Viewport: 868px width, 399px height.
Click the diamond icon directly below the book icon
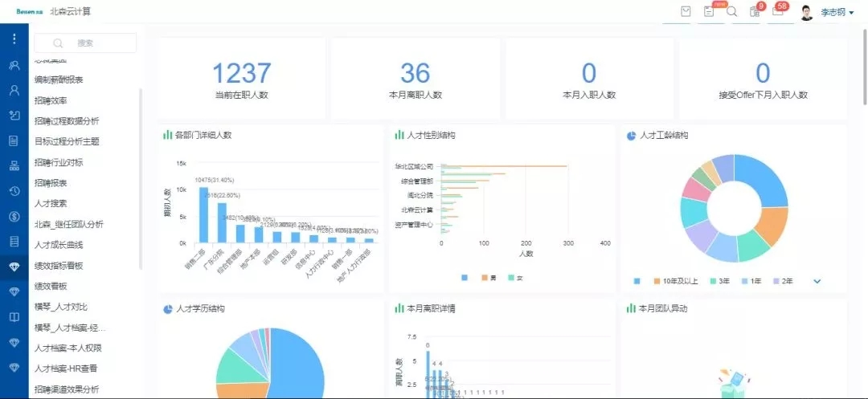click(x=14, y=343)
